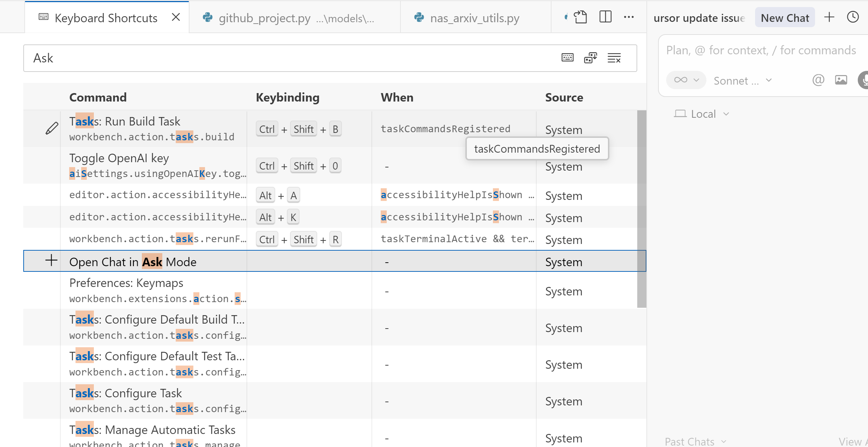Clear keybindings search input icon

614,58
